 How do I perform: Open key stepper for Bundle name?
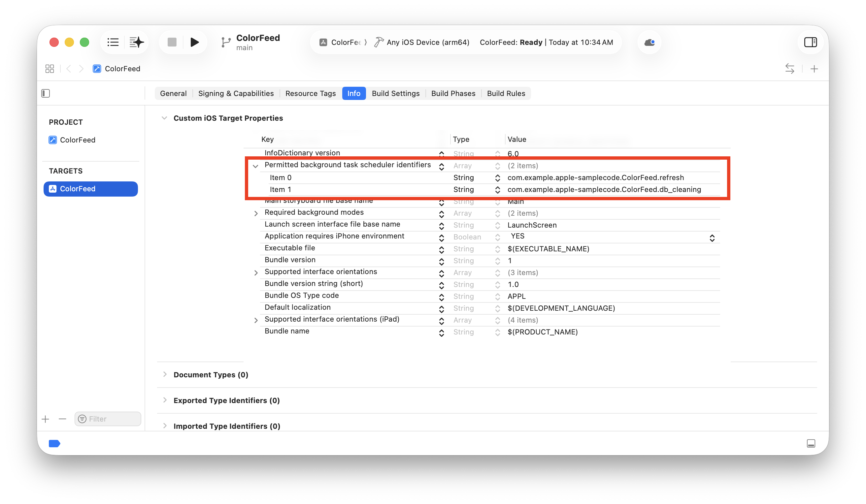coord(442,332)
